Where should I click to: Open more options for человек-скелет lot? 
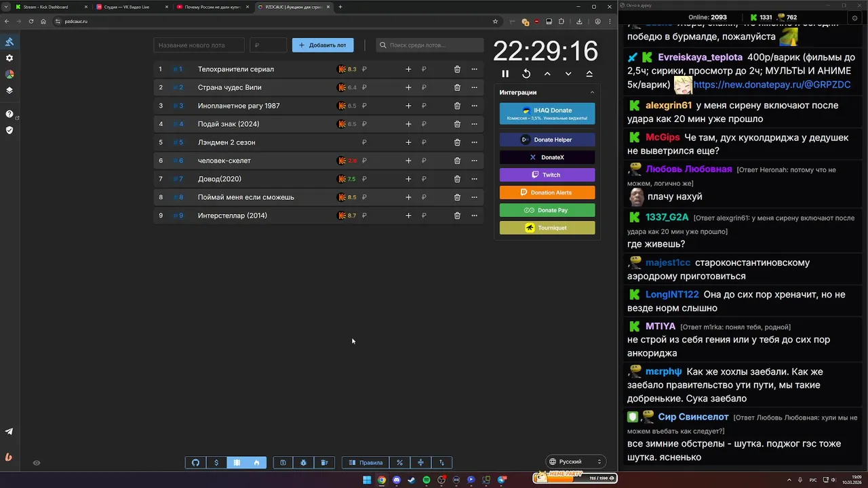tap(474, 161)
